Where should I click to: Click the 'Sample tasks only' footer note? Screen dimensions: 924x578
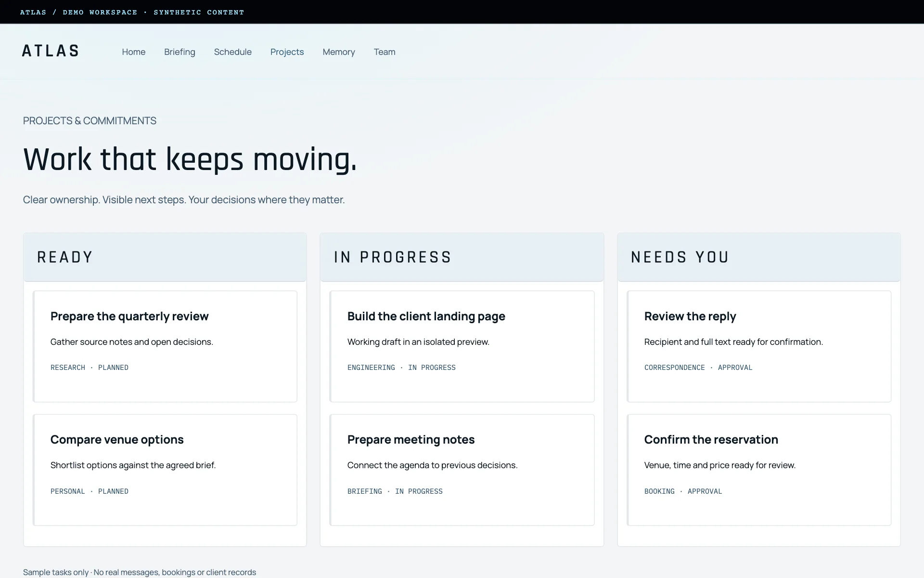(x=140, y=572)
